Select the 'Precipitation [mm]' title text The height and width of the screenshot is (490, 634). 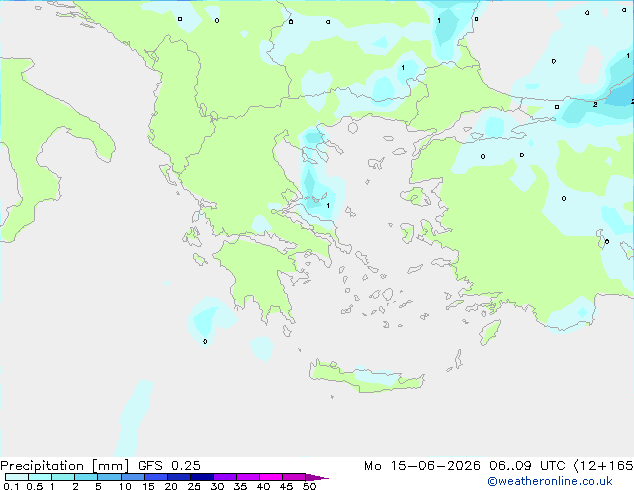point(64,466)
